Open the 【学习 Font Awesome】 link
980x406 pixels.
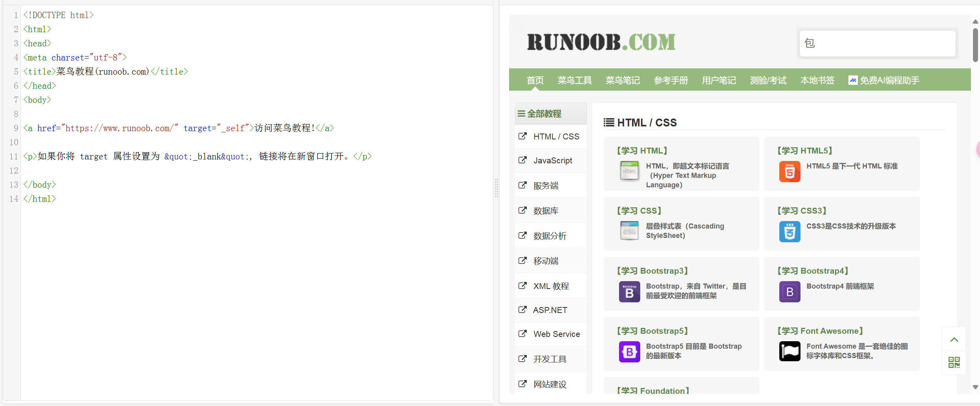pyautogui.click(x=820, y=331)
